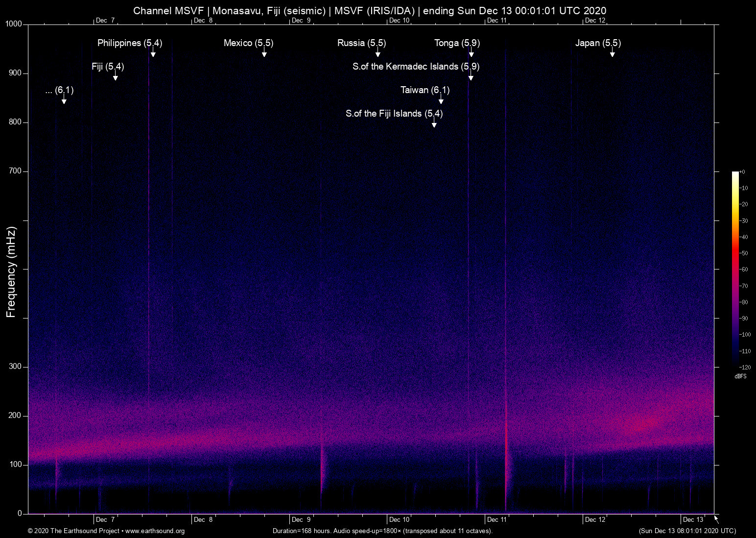756x538 pixels.
Task: Click the 1000 mHz frequency axis label
Action: point(14,24)
